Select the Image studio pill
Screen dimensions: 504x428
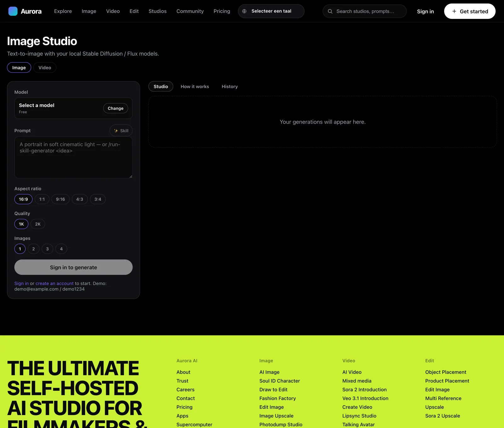(19, 68)
